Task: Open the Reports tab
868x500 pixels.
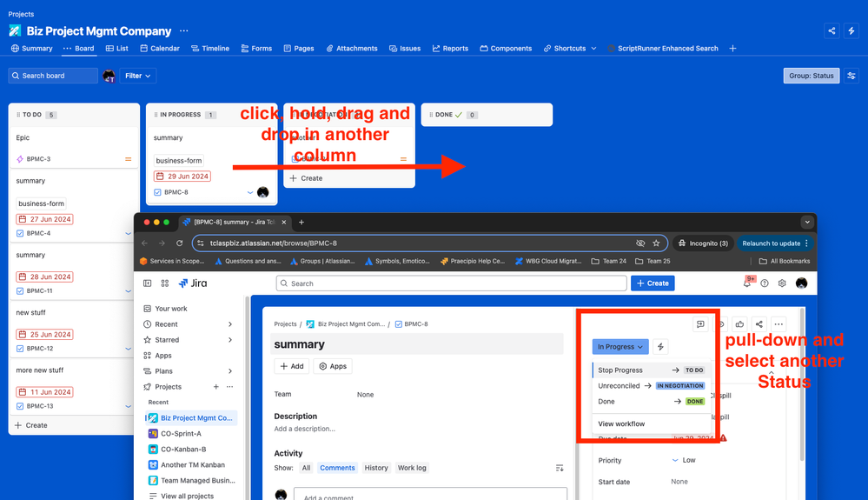Action: pyautogui.click(x=450, y=49)
